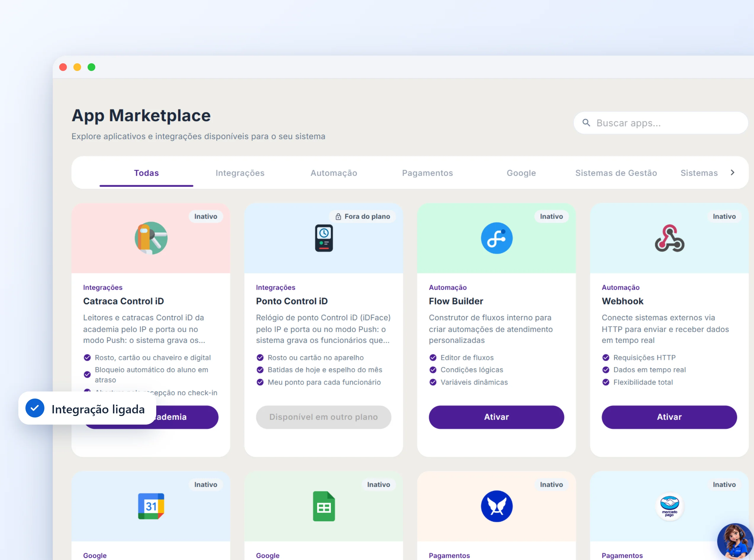Click the Catraca Control iD turnstile icon
The image size is (754, 560).
pyautogui.click(x=151, y=238)
